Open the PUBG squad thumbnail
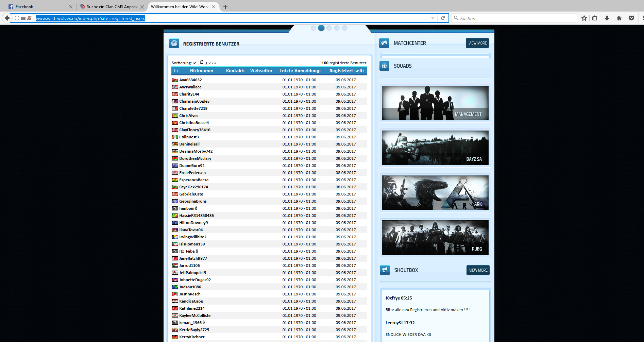 coord(435,238)
